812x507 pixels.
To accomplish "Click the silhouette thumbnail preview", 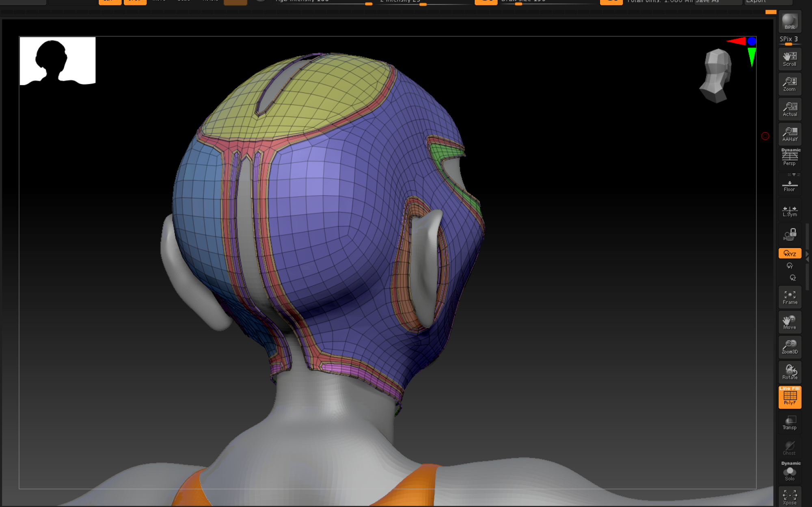I will (x=58, y=61).
